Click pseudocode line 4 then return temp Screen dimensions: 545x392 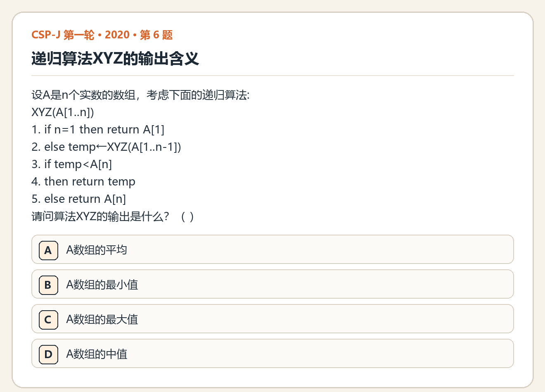83,182
